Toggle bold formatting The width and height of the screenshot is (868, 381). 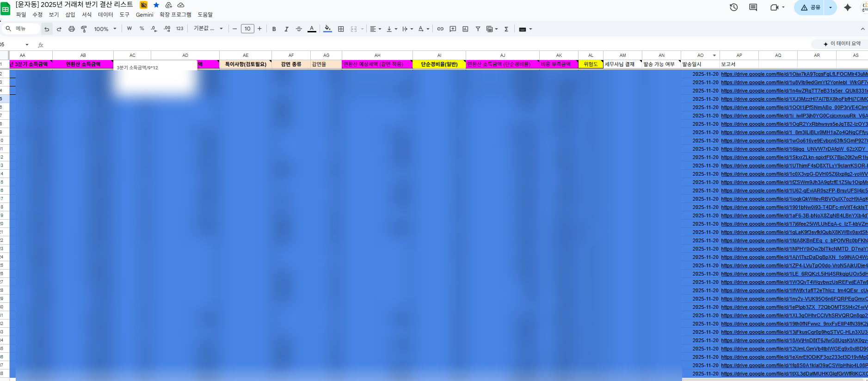(274, 29)
